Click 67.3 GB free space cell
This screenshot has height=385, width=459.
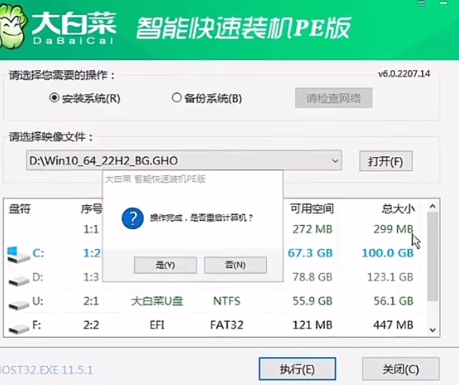point(310,253)
